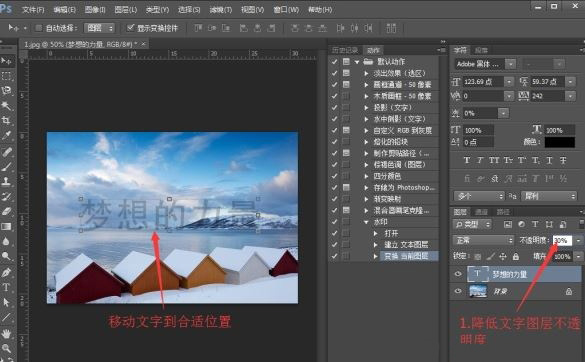Switch to the 段落 tab

481,50
